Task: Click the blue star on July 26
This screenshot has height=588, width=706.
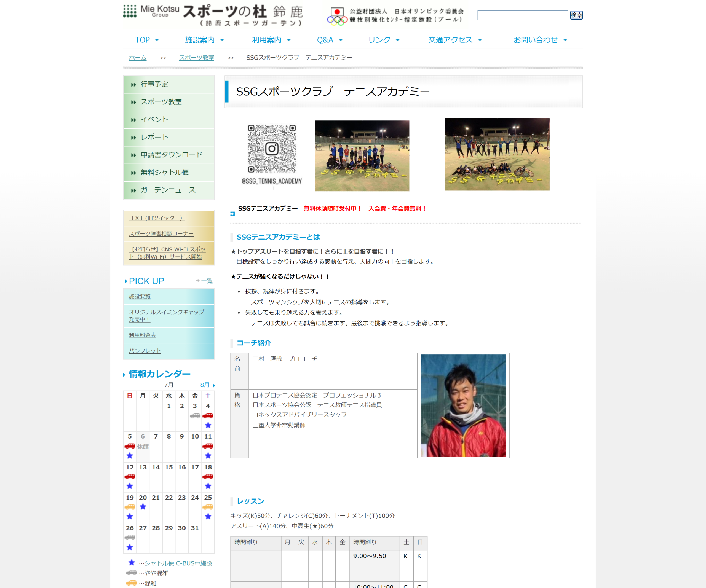Action: (x=130, y=547)
